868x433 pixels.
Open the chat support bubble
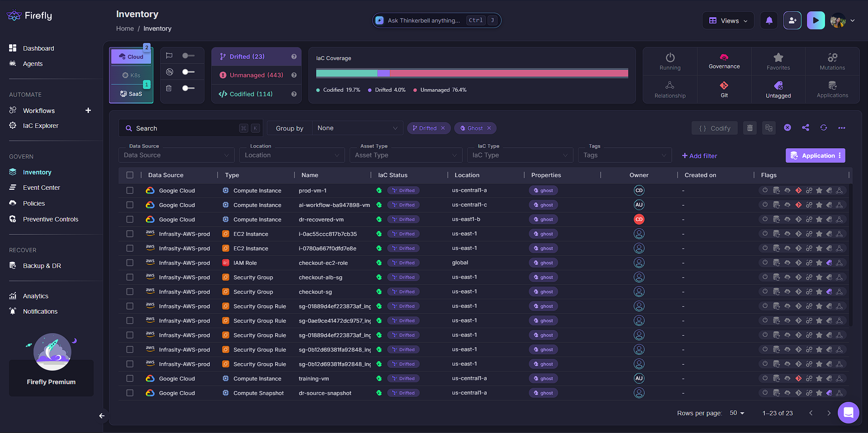click(849, 413)
